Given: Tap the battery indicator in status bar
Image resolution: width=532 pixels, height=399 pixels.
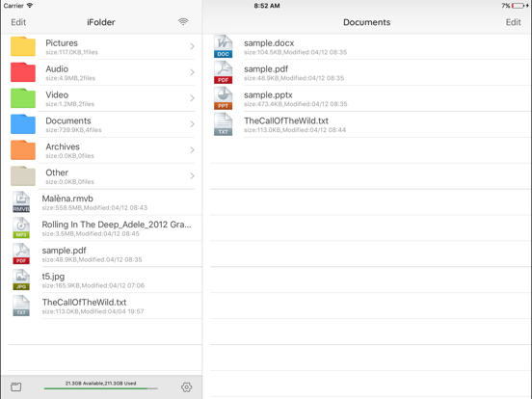Looking at the screenshot, I should click(519, 6).
